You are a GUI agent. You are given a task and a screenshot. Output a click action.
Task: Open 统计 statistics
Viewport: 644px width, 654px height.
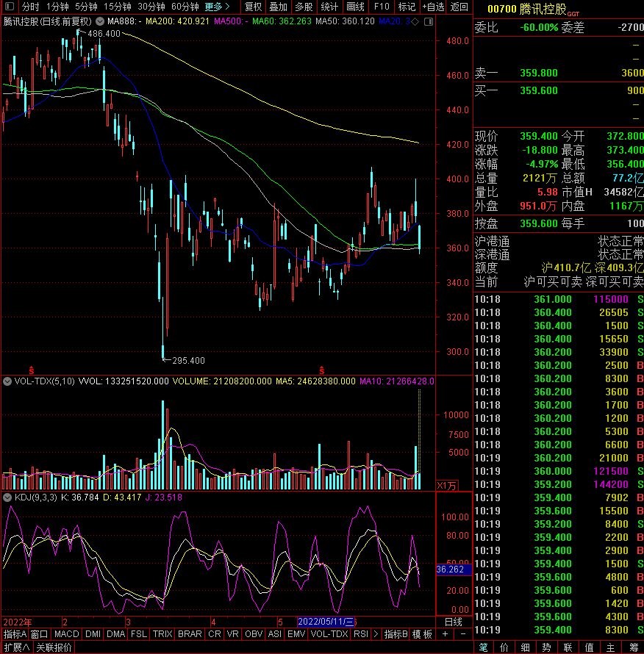tap(329, 7)
